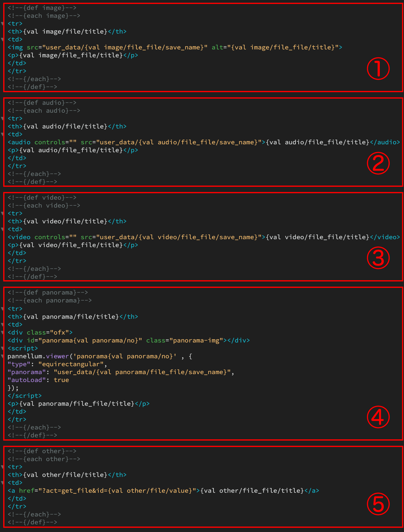Collapse the <td> fold arrow in the other block
Viewport: 404px width, 532px height.
(2, 483)
